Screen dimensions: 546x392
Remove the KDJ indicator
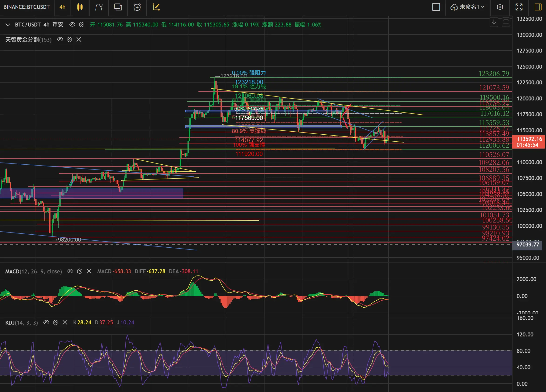point(65,322)
